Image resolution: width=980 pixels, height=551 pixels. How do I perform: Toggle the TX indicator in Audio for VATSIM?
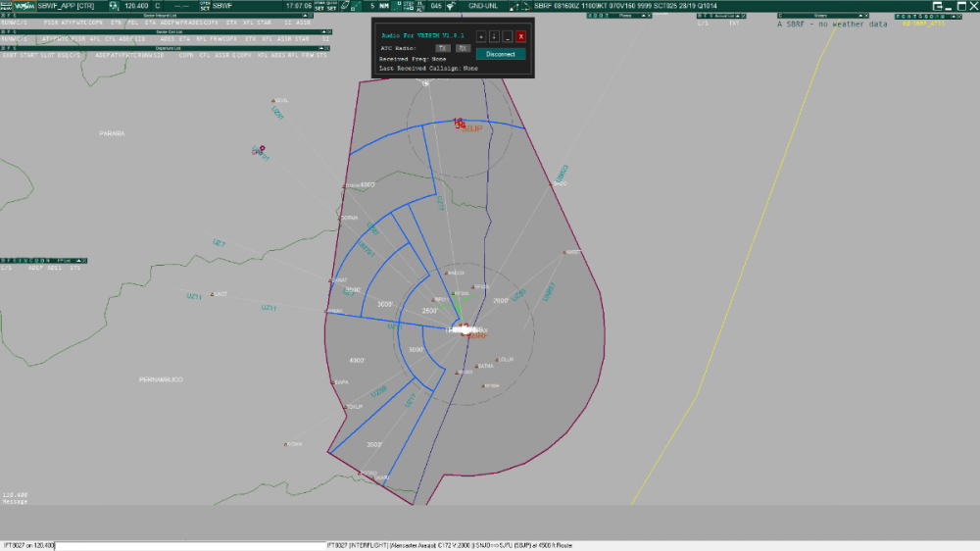pos(442,47)
